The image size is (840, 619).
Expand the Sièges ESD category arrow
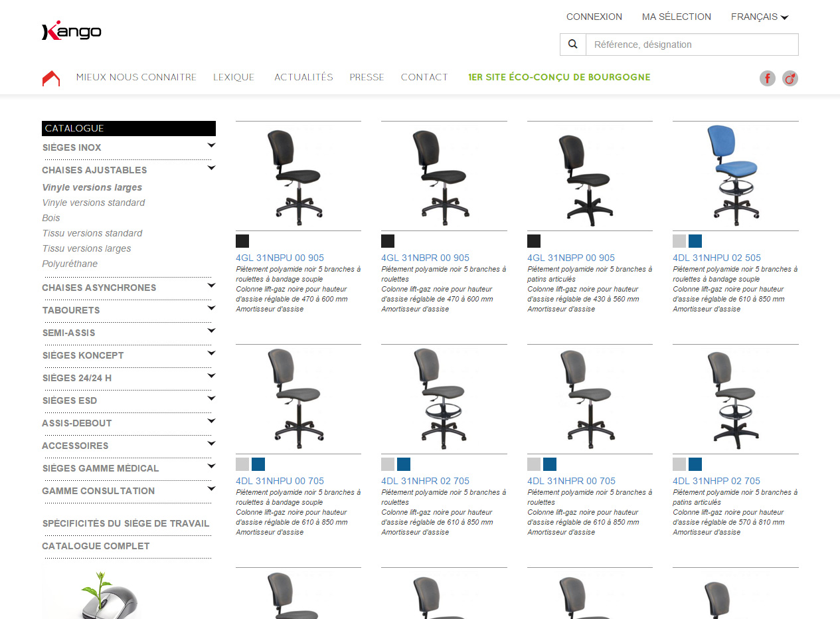pyautogui.click(x=211, y=398)
